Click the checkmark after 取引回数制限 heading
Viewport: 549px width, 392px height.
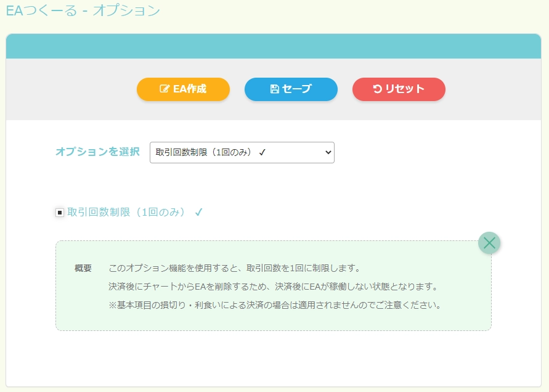198,213
